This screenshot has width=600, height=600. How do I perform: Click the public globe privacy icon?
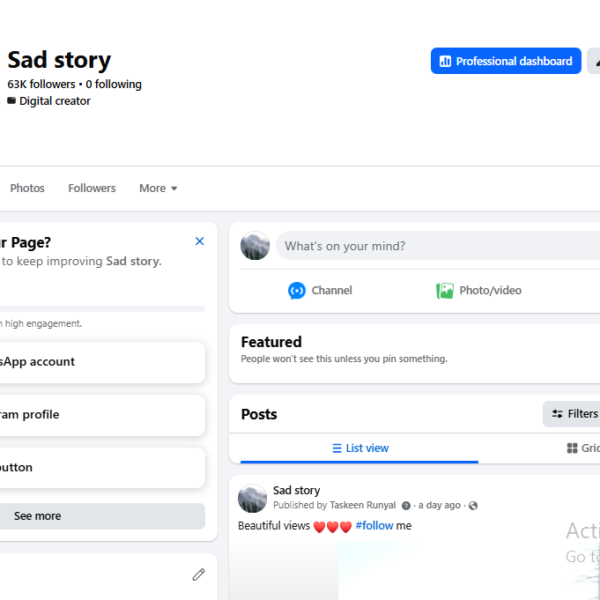coord(473,506)
